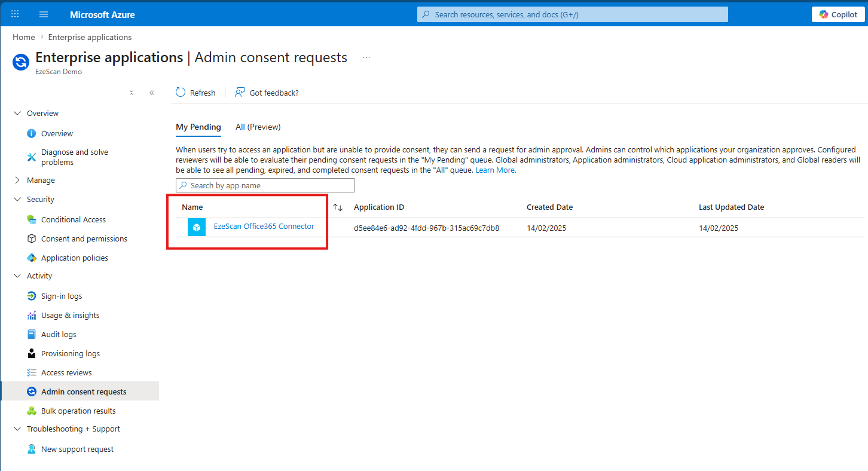This screenshot has width=868, height=471.
Task: Click the 14/02/2025 Created Date cell
Action: (546, 228)
